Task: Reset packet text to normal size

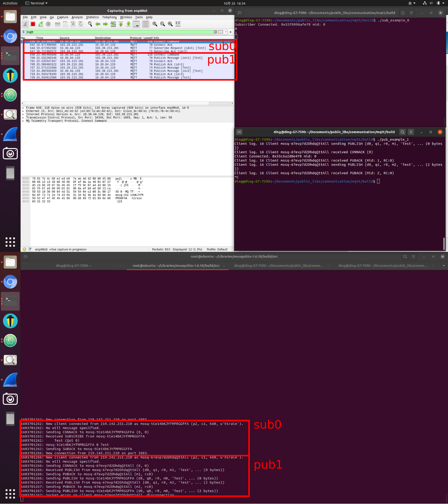Action: pyautogui.click(x=170, y=24)
